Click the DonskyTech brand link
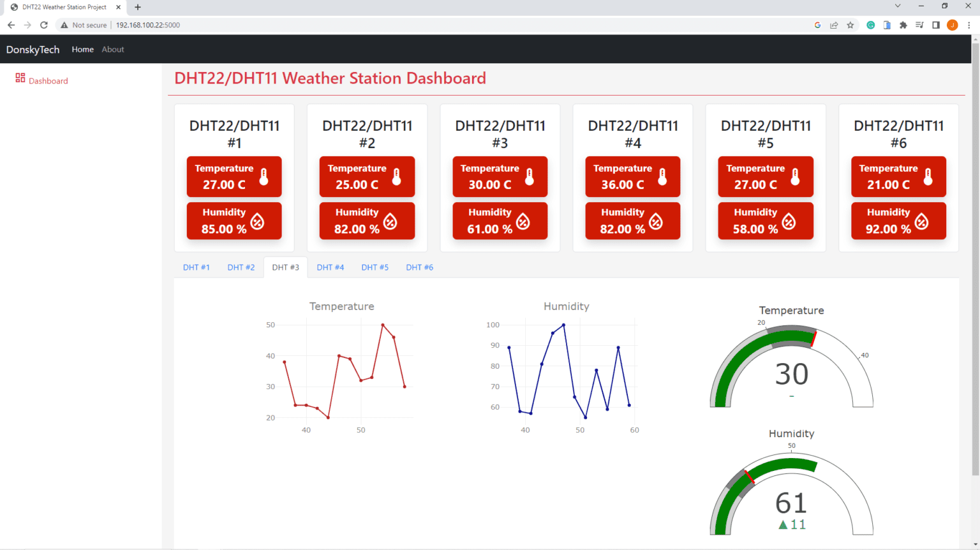Viewport: 980px width, 550px height. click(x=33, y=49)
